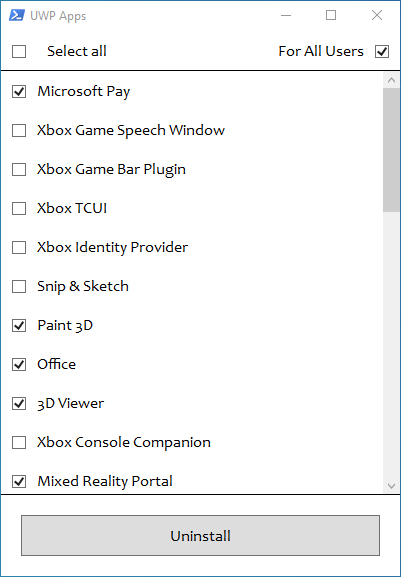Untick the 3D Viewer checkbox
This screenshot has height=577, width=401.
click(x=19, y=403)
